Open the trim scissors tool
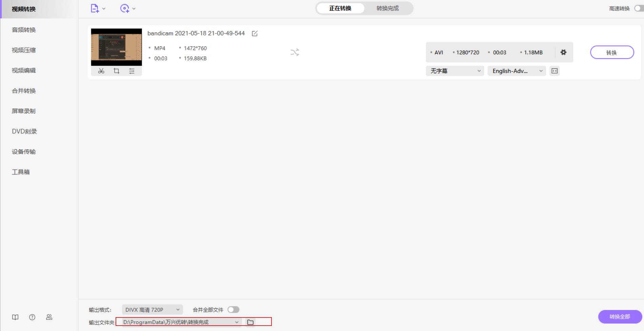644x331 pixels. (x=101, y=71)
